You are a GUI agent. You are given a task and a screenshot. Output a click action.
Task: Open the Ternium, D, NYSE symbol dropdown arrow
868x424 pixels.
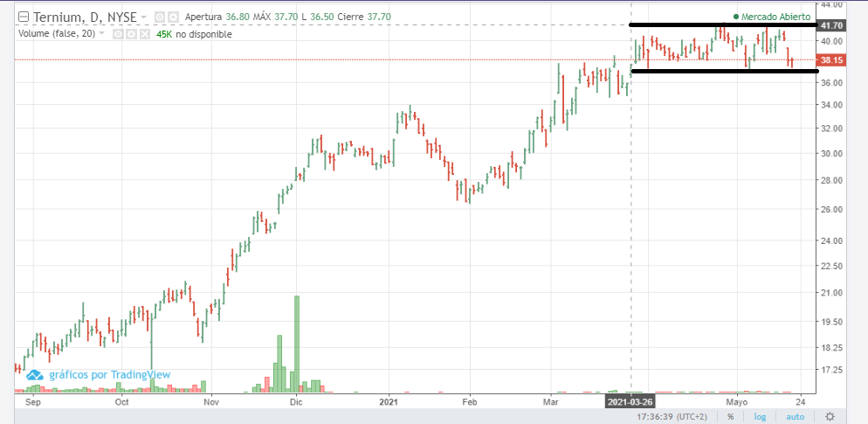pos(144,17)
